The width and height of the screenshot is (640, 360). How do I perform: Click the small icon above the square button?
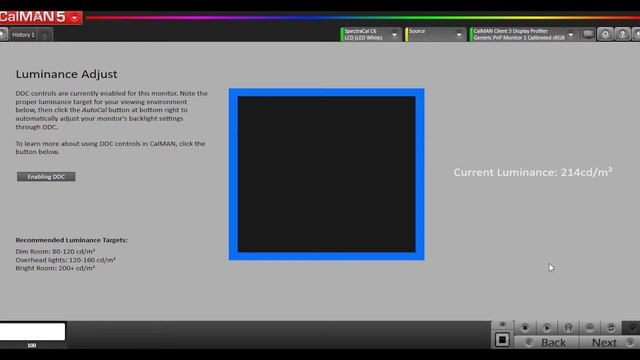coord(502,324)
